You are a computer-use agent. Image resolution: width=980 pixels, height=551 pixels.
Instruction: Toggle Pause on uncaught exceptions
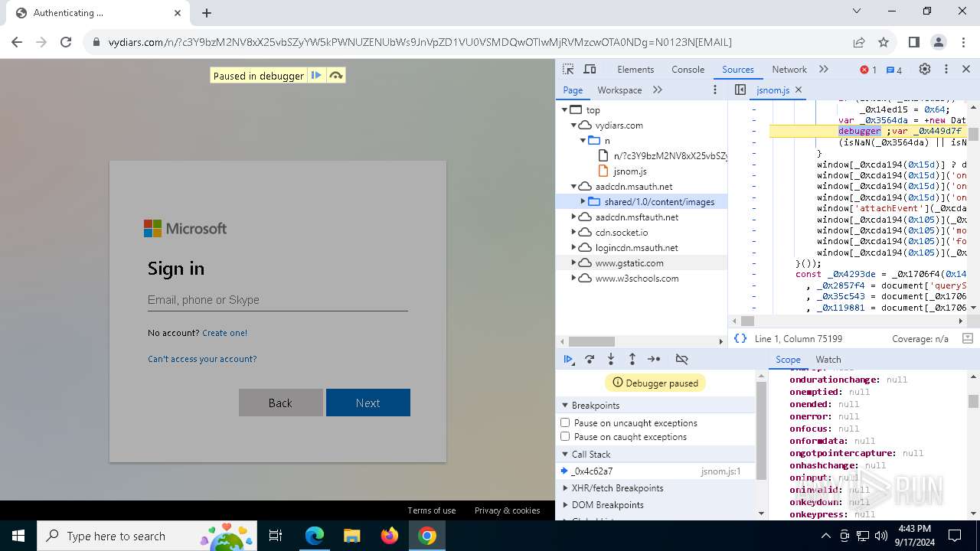click(565, 422)
